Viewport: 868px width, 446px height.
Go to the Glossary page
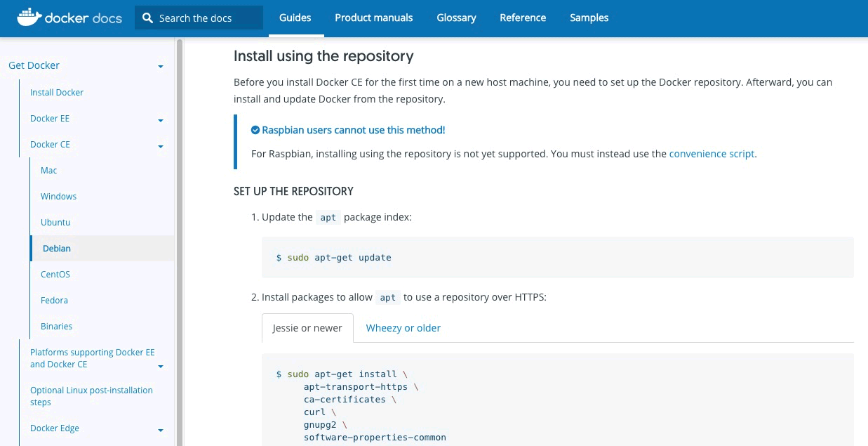(456, 18)
